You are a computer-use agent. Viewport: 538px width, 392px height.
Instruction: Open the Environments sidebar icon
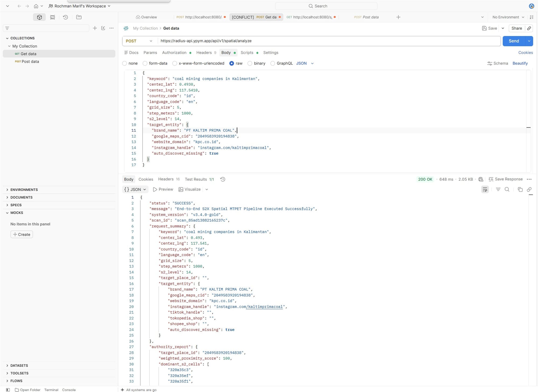point(52,17)
